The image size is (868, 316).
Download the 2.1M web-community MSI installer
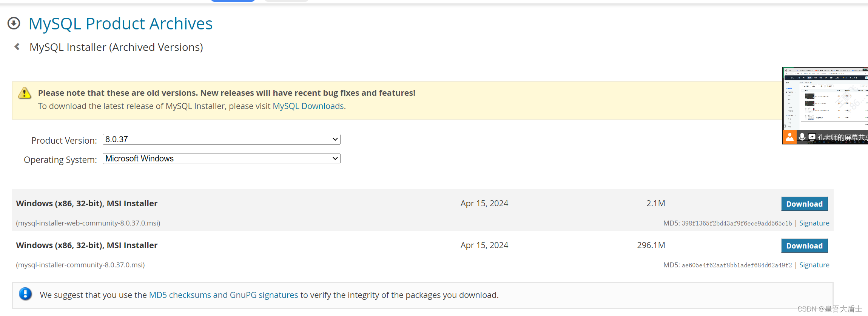(804, 204)
